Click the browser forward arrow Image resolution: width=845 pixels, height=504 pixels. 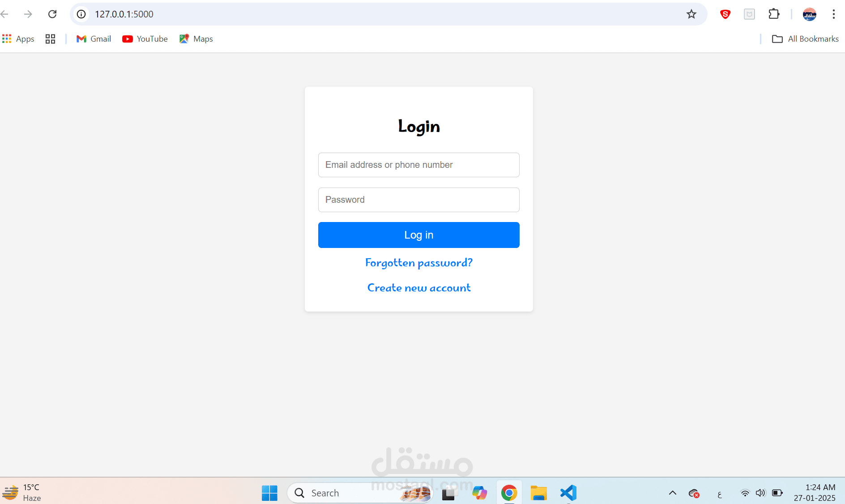click(x=28, y=14)
